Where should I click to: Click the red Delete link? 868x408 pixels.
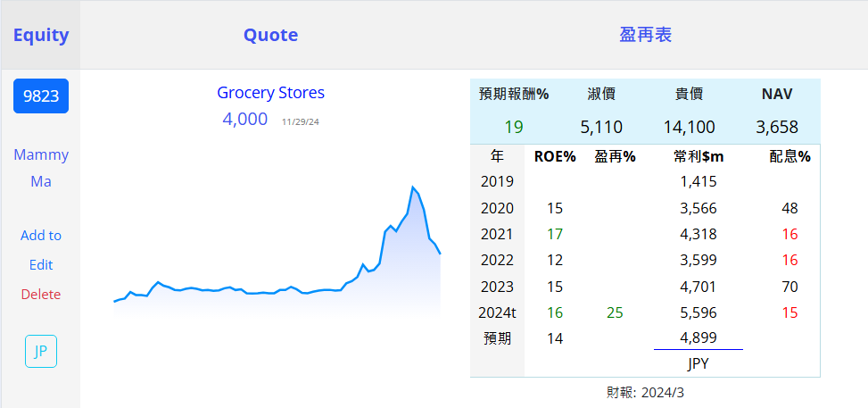(x=41, y=295)
